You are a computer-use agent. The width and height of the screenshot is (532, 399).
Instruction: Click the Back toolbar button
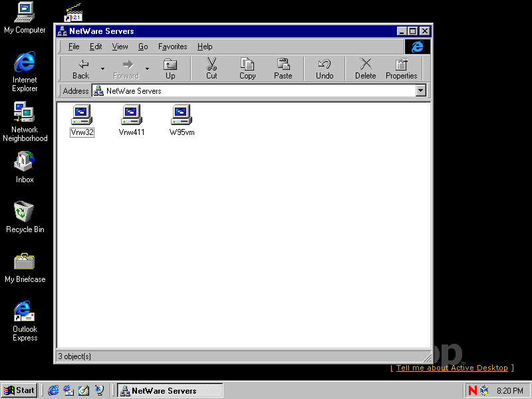80,69
